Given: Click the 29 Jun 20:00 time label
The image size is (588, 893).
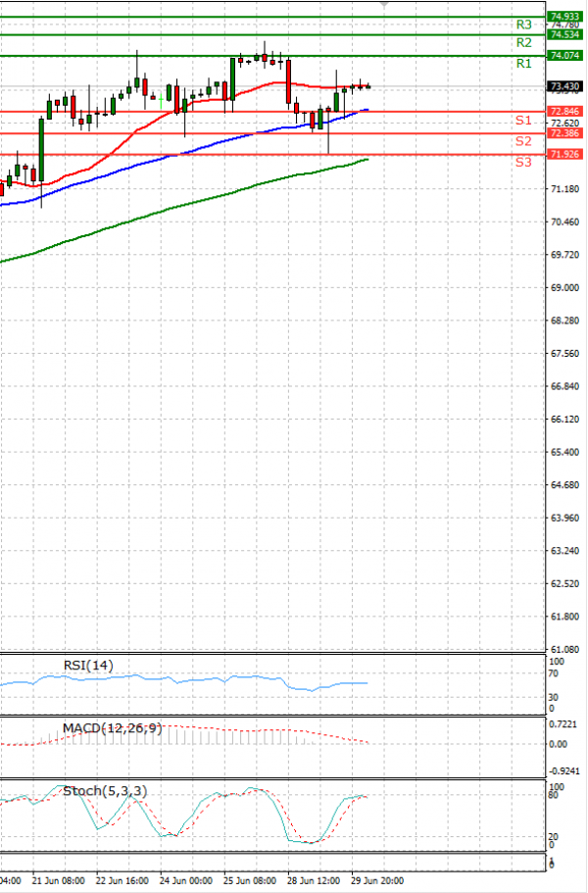Looking at the screenshot, I should pyautogui.click(x=377, y=880).
